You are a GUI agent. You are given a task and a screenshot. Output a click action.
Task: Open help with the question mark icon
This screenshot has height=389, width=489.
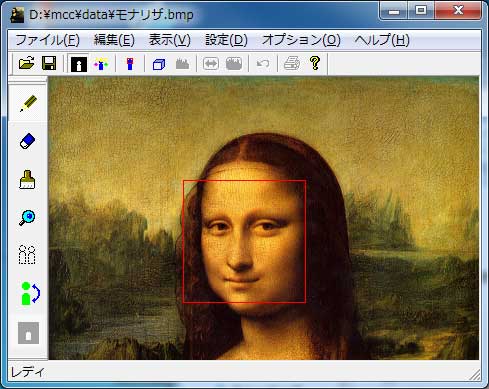[x=315, y=63]
